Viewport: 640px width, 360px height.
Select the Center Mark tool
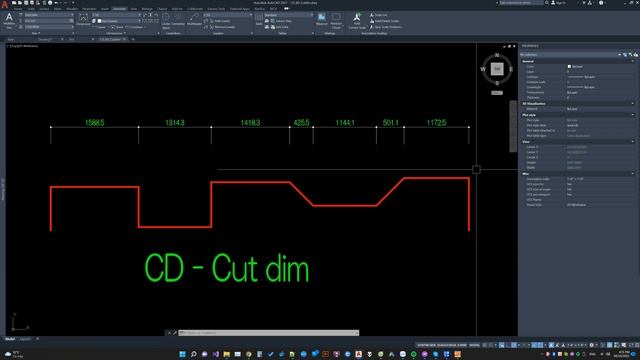tap(166, 20)
